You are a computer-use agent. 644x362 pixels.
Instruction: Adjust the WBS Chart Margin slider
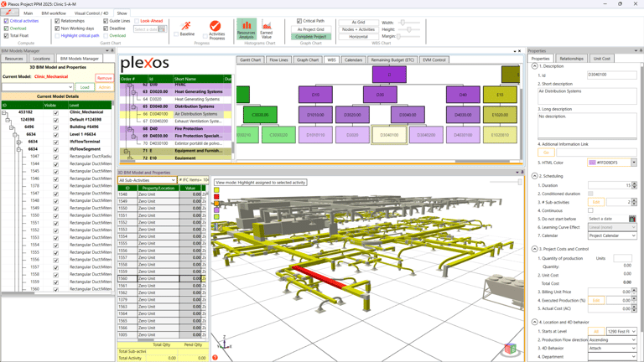(x=408, y=37)
